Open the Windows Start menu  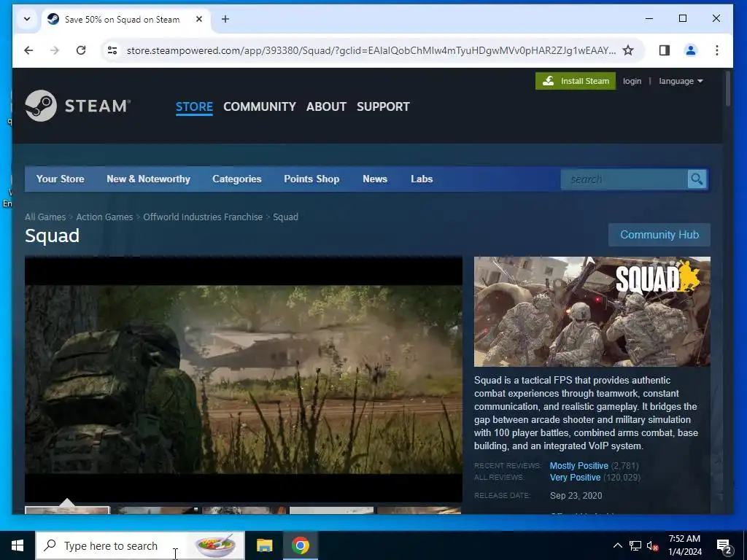click(x=18, y=545)
